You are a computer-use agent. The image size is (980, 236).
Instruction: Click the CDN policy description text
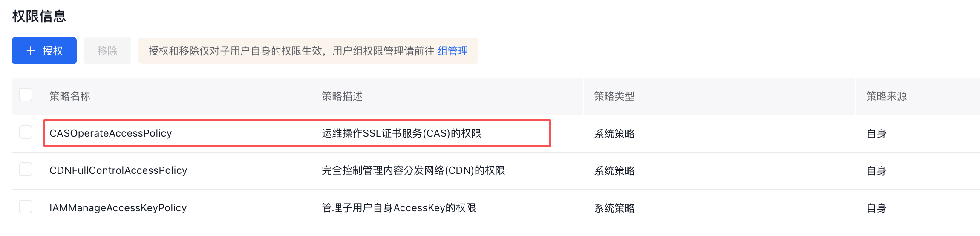pos(413,170)
